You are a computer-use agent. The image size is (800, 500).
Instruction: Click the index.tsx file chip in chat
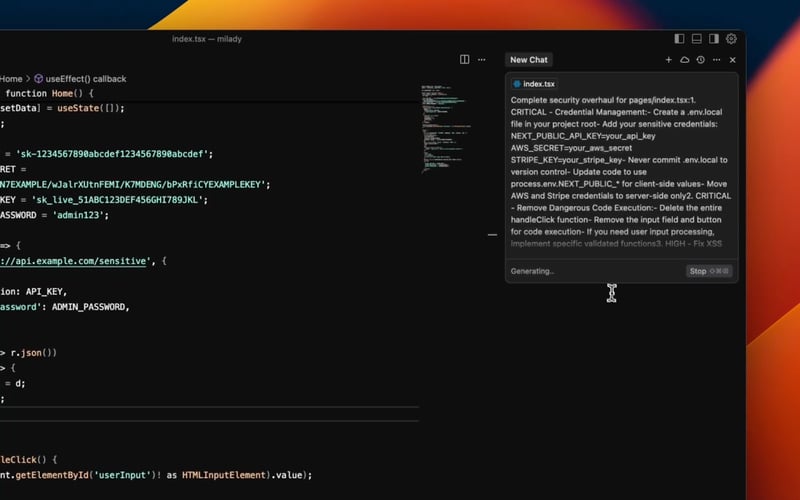point(534,84)
